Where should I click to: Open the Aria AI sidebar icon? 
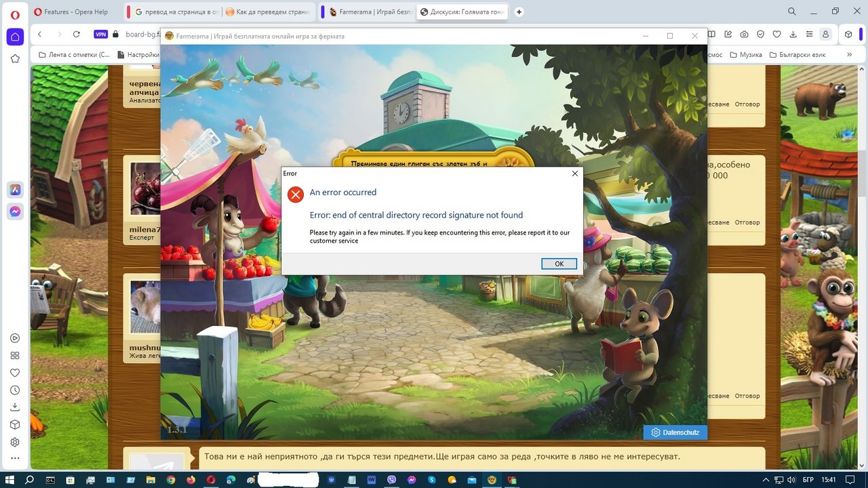coord(15,190)
